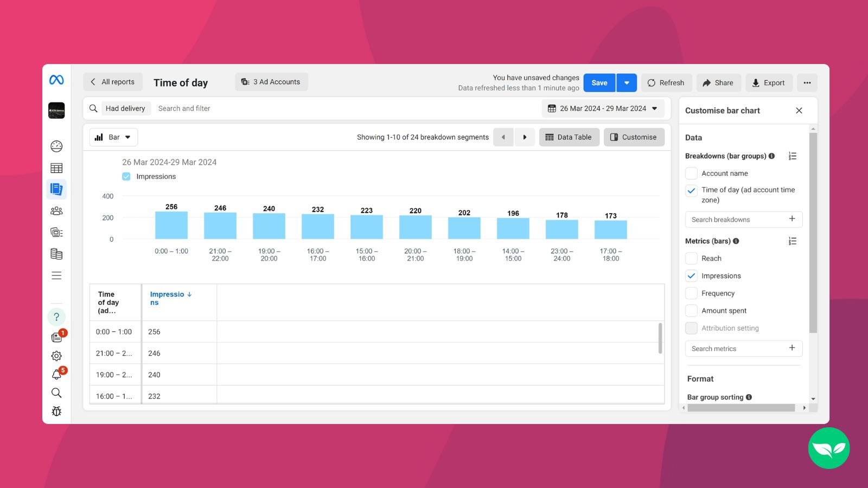Screen dimensions: 868x488
Task: Open the Meta home logo
Action: tap(56, 79)
